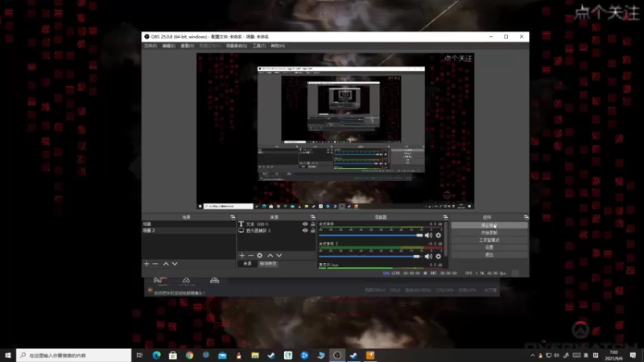Viewport: 644px width, 362px height.
Task: Click the 停止推流 (stop streaming) button
Action: tap(489, 225)
